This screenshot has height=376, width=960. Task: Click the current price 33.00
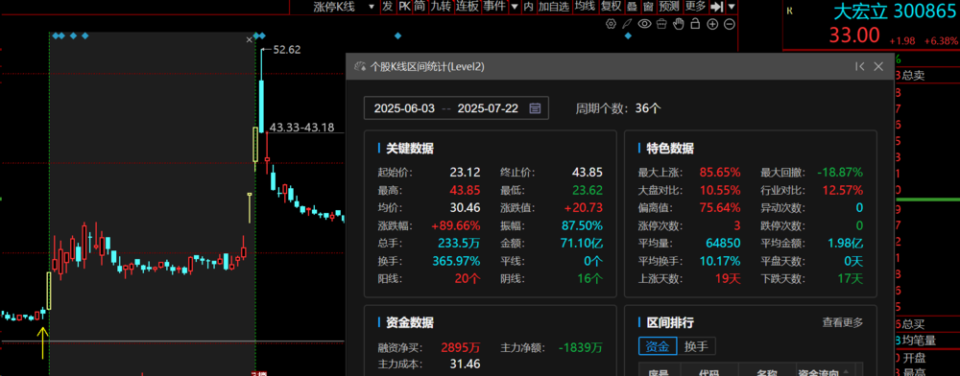tap(854, 35)
